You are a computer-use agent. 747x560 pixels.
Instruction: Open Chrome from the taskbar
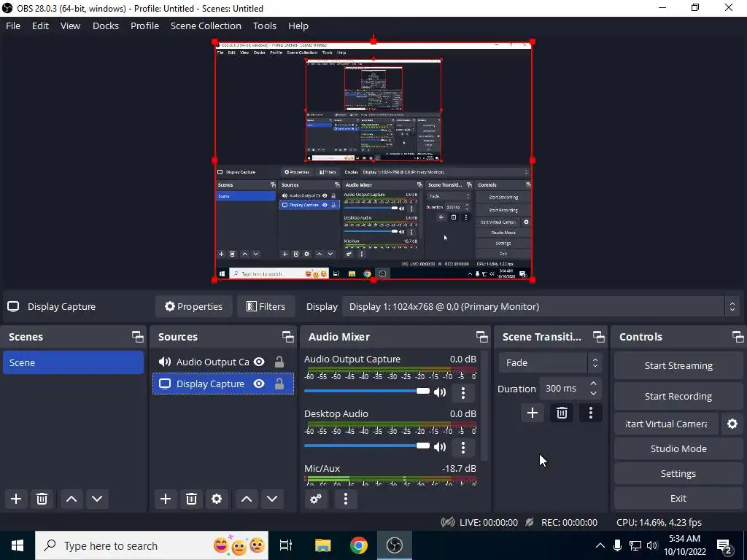pyautogui.click(x=359, y=545)
